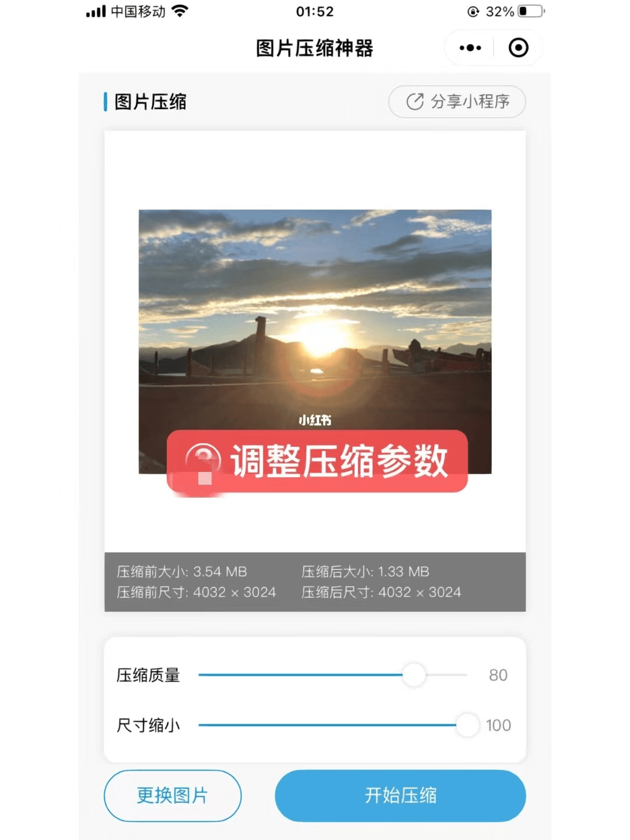
Task: Tap the 压缩前大小 3.54 MB info
Action: 181,572
